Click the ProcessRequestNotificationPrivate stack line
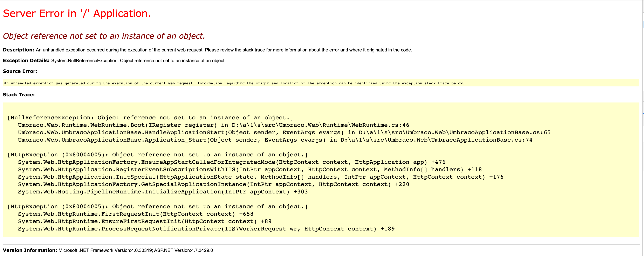 [x=206, y=229]
